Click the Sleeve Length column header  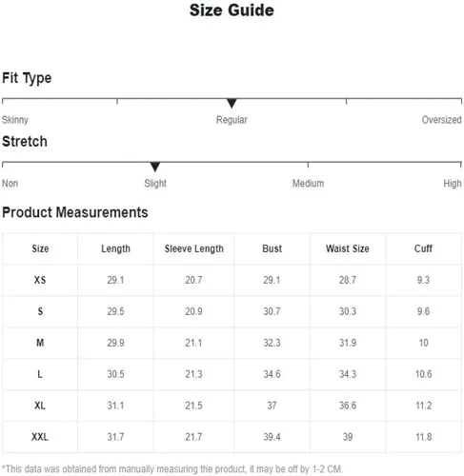pyautogui.click(x=194, y=248)
